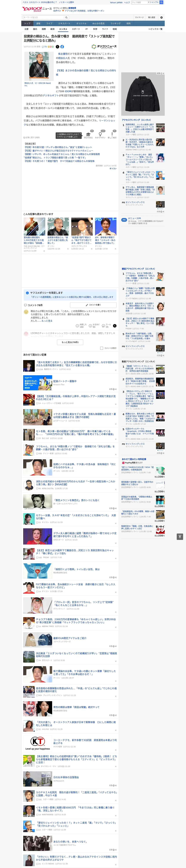React with わかりやすい lightbulb icon

[x=100, y=134]
